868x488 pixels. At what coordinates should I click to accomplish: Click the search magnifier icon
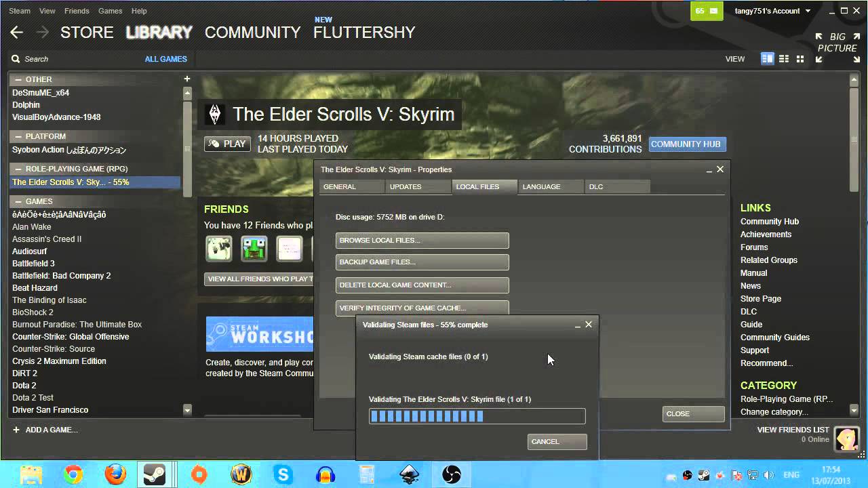click(16, 59)
